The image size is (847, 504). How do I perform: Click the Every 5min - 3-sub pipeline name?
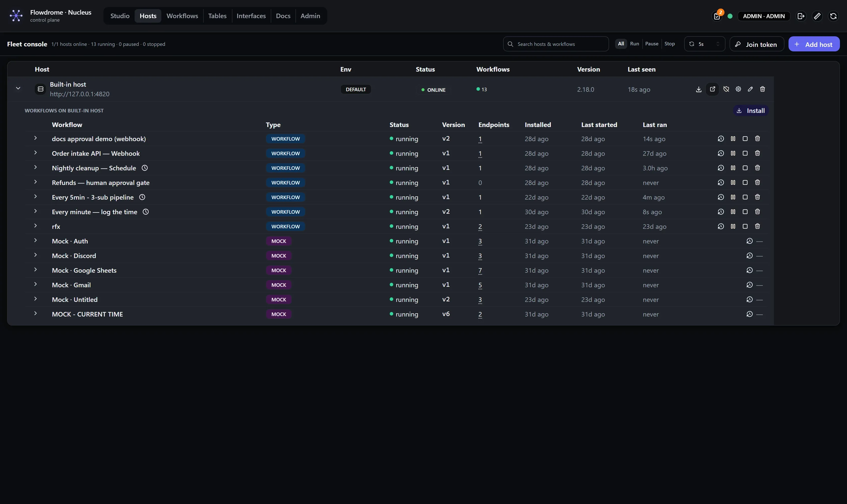(93, 197)
